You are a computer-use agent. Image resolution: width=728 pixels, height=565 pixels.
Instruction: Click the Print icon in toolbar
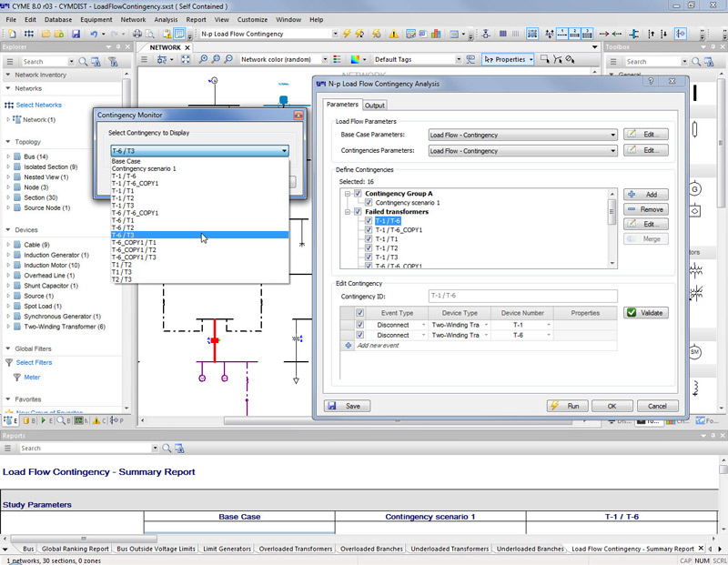click(x=136, y=34)
